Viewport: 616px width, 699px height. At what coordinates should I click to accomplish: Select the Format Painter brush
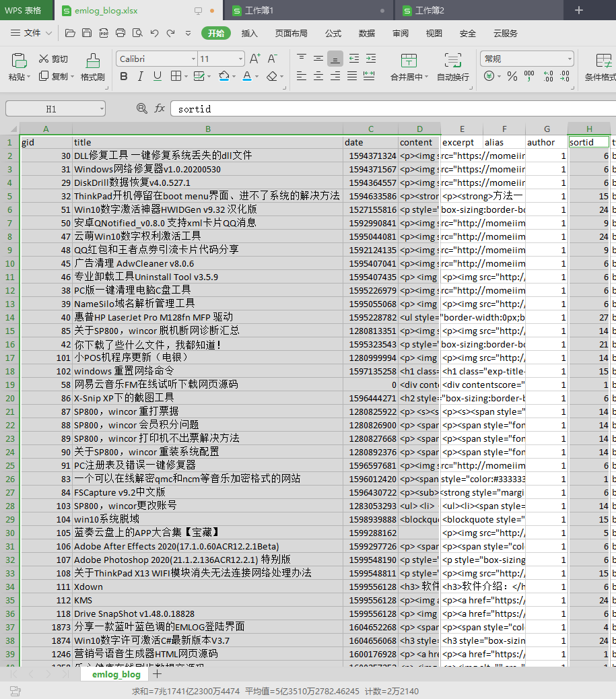(x=93, y=61)
